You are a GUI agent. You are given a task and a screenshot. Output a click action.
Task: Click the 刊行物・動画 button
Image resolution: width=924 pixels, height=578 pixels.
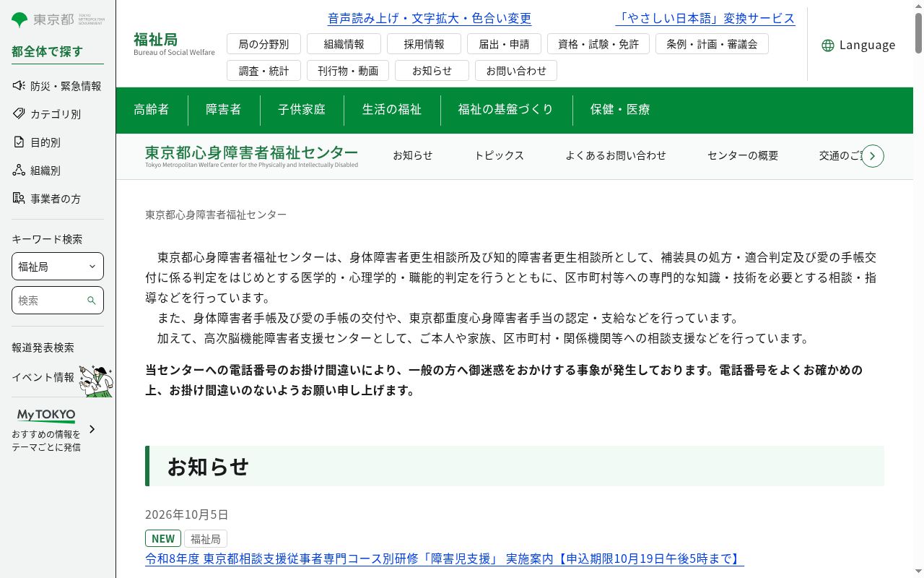coord(348,70)
